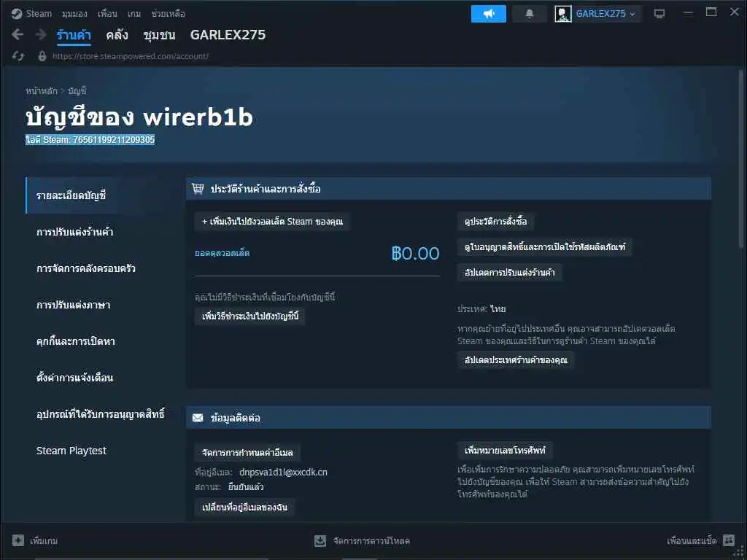Click เพิ่มวิธีชำระเงินไปยังบัญชีนี้ button
The width and height of the screenshot is (747, 560).
coord(250,316)
